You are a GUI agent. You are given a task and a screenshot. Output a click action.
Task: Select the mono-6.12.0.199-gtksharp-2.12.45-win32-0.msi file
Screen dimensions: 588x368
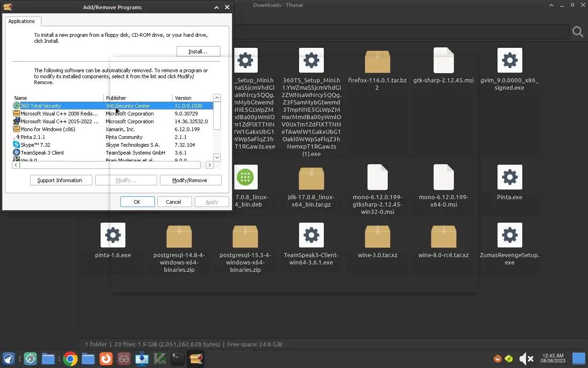[x=377, y=177]
